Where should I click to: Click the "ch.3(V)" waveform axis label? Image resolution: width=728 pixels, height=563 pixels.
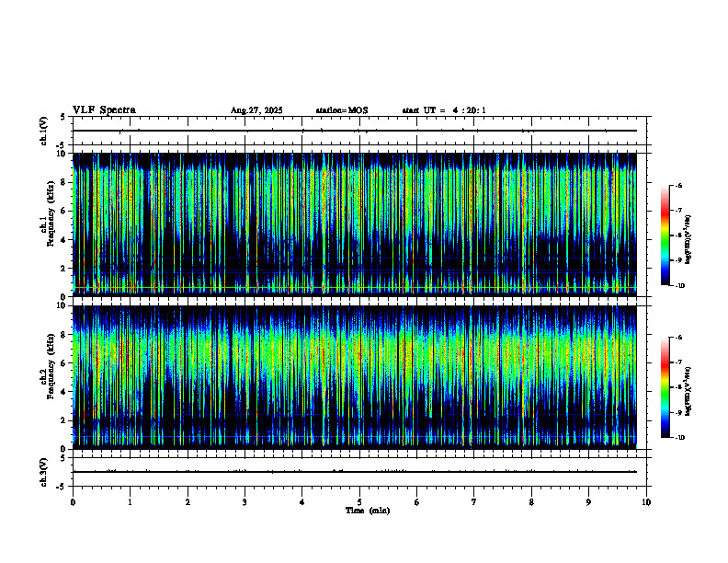pyautogui.click(x=44, y=472)
